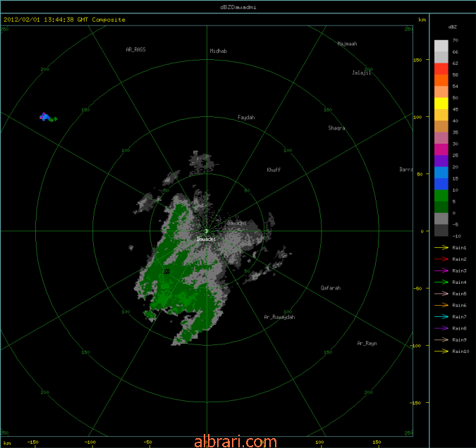This screenshot has height=448, width=476.
Task: Select the green Rain4 arrow
Action: point(441,282)
